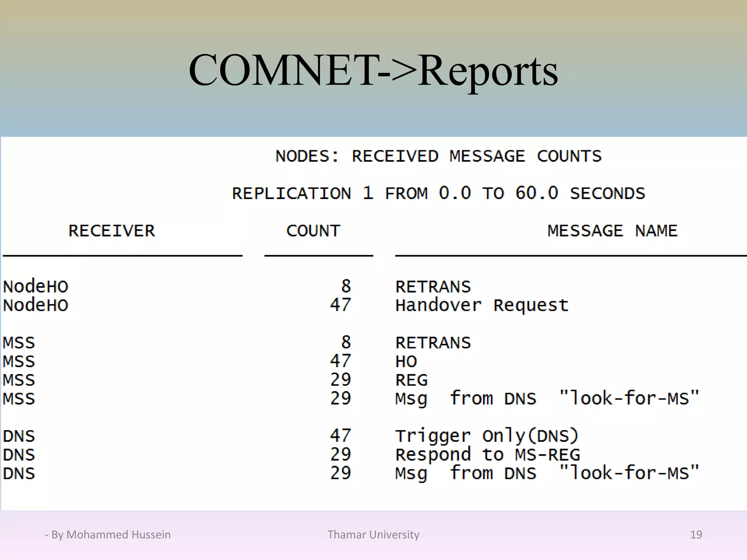Click the MSS "look-for-MS" message row
This screenshot has width=747, height=560.
(546, 398)
